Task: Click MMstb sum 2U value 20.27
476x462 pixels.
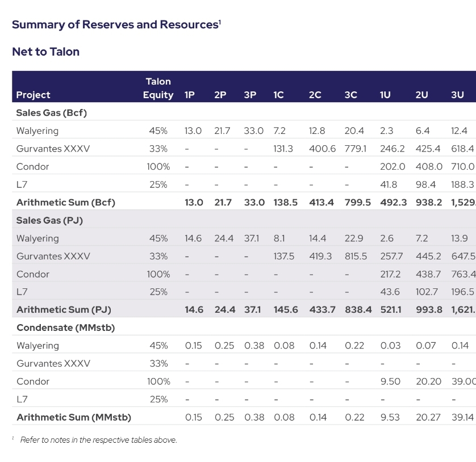Action: [428, 417]
